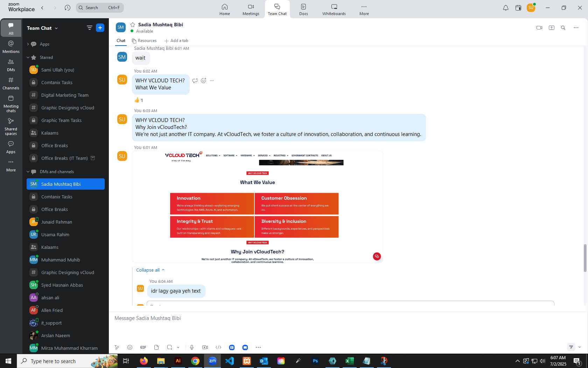Image resolution: width=588 pixels, height=368 pixels.
Task: Open the emoji picker in composer
Action: 130,347
